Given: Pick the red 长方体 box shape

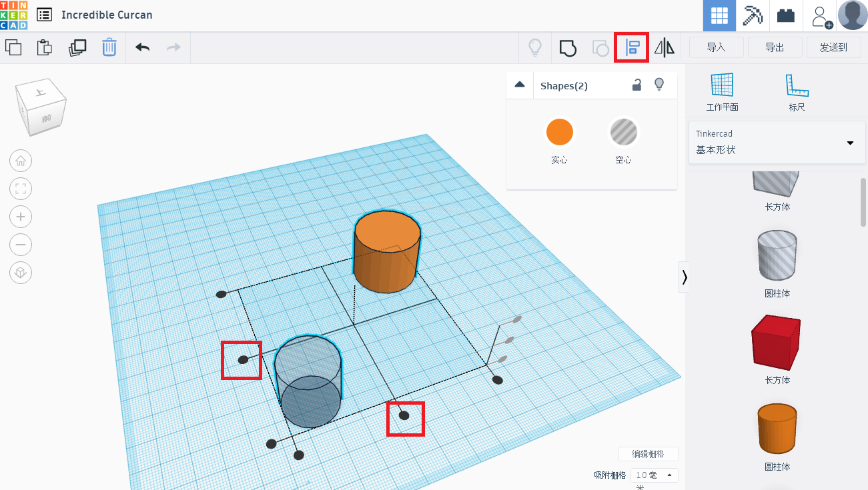Looking at the screenshot, I should 777,343.
